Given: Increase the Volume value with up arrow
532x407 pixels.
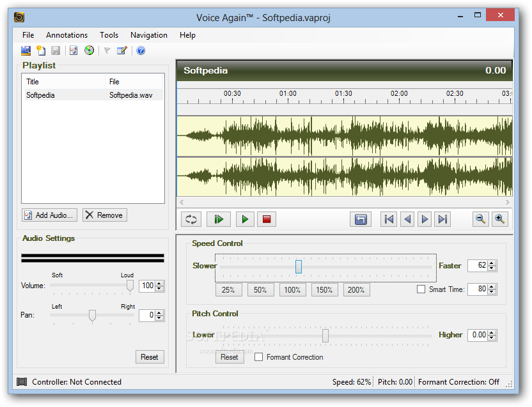Looking at the screenshot, I should tap(159, 283).
